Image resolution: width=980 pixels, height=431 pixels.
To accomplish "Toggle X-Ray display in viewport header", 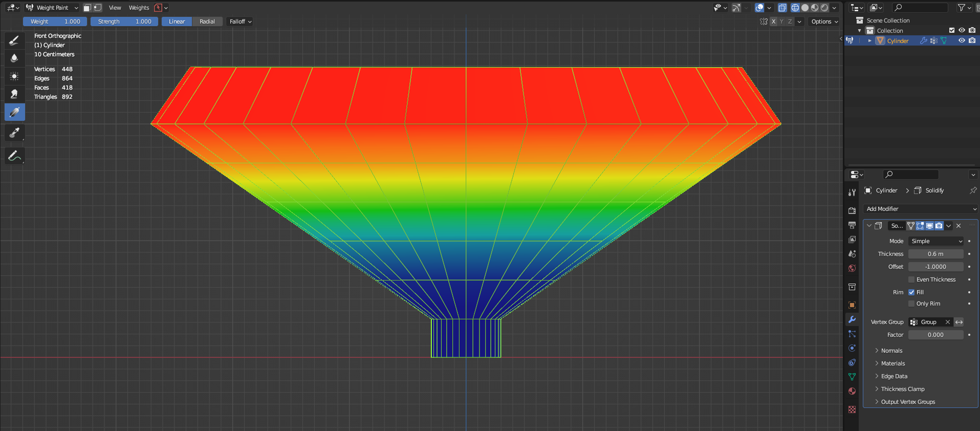I will 782,8.
